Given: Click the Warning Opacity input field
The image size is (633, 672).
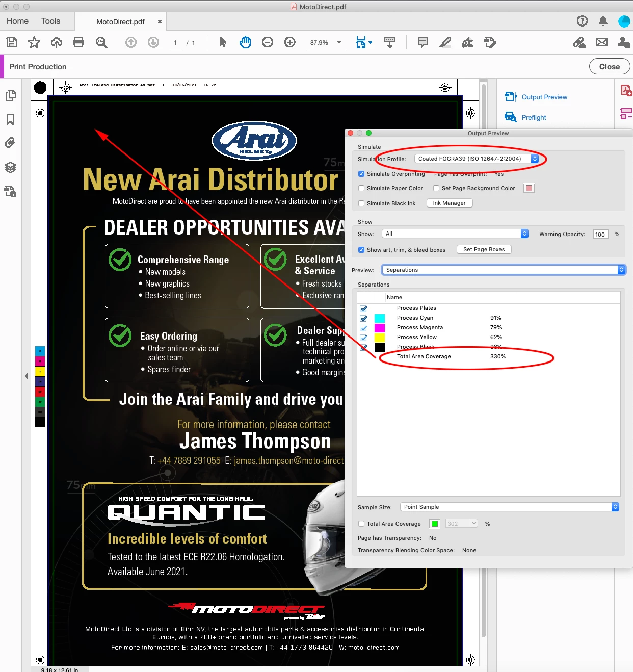Looking at the screenshot, I should click(x=600, y=234).
